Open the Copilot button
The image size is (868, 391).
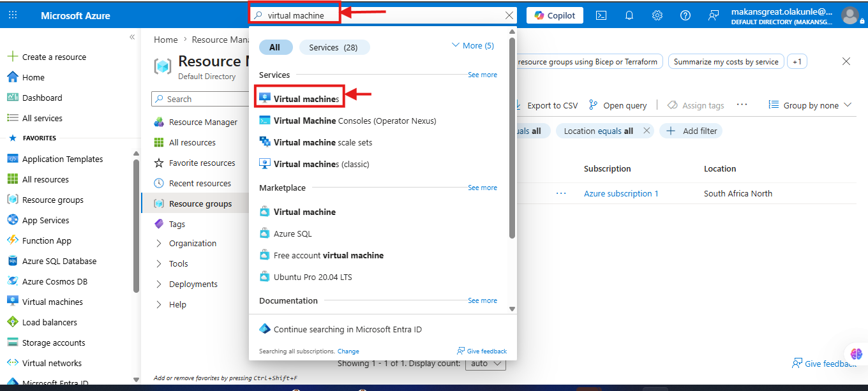555,15
